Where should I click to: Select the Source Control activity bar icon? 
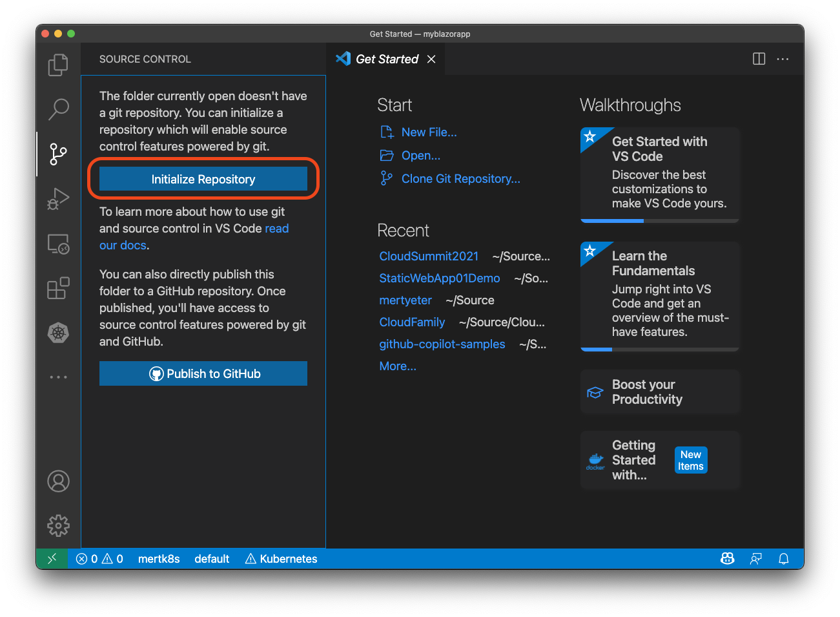click(58, 154)
